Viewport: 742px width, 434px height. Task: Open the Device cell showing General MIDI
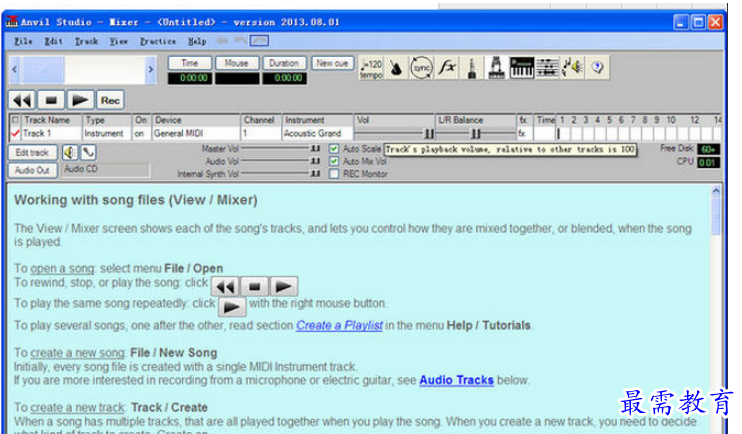click(195, 133)
